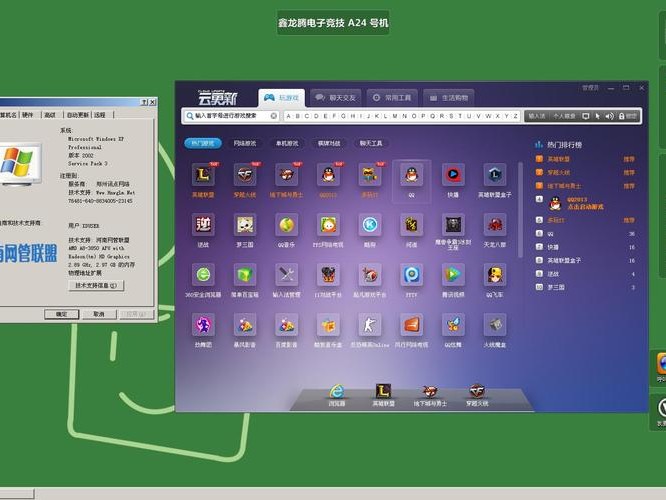Click 确定 in System Properties

click(x=62, y=314)
